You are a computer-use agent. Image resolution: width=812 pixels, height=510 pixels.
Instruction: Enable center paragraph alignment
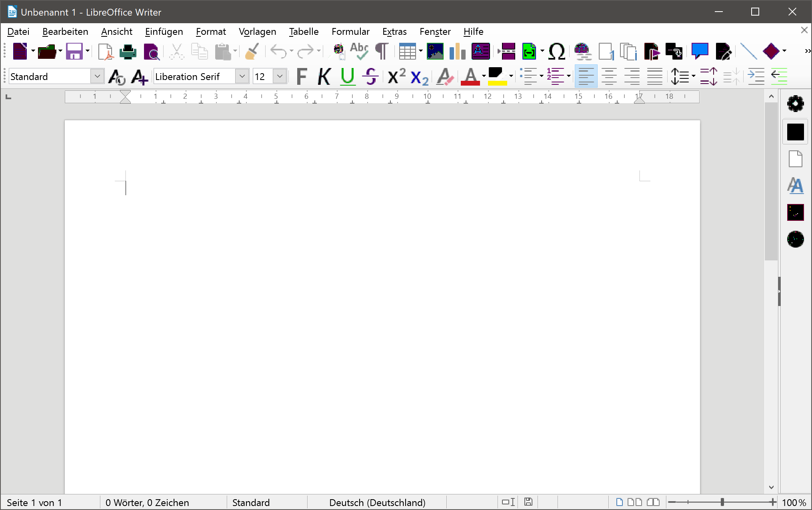[609, 76]
